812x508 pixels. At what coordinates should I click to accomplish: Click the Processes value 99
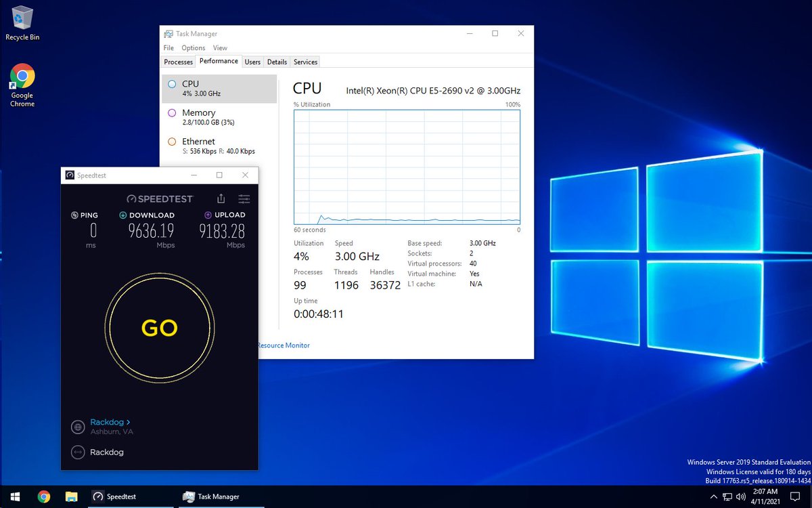click(300, 285)
